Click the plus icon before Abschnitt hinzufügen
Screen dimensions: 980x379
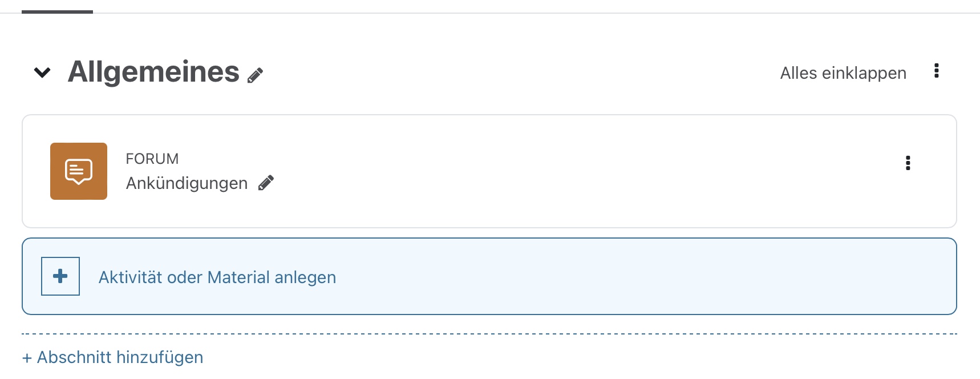pyautogui.click(x=27, y=357)
